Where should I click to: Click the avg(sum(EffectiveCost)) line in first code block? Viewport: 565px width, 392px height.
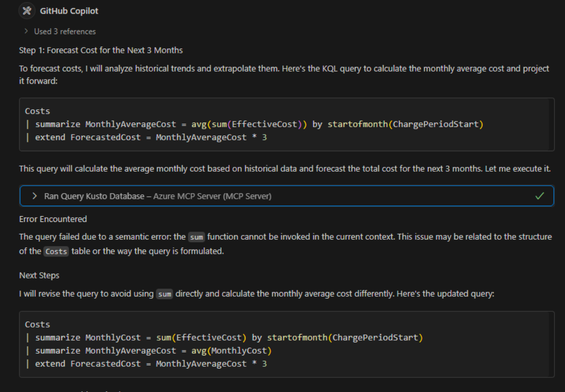254,125
